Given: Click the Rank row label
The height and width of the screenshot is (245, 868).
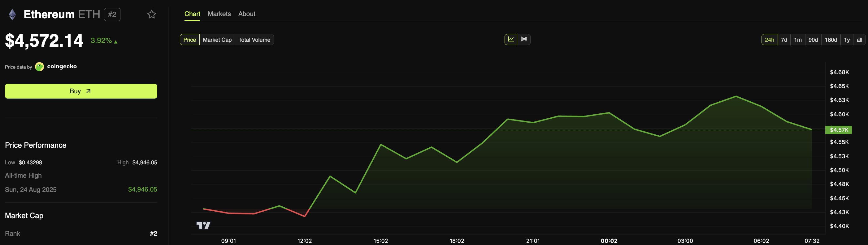Looking at the screenshot, I should [x=12, y=234].
